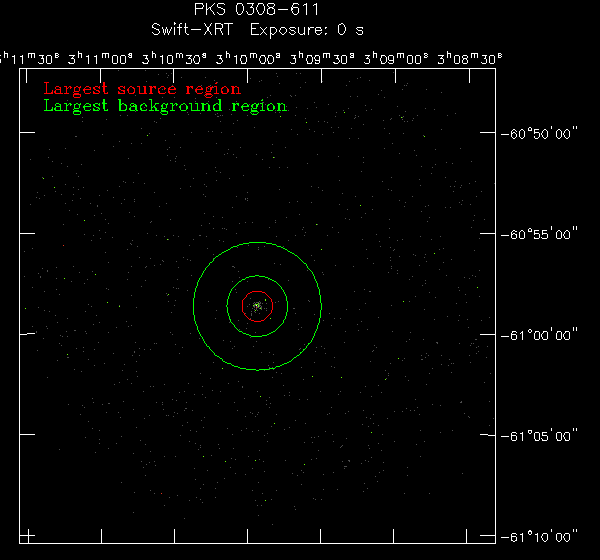Click the RA label 3h09m00s
The height and width of the screenshot is (560, 600).
pos(395,59)
